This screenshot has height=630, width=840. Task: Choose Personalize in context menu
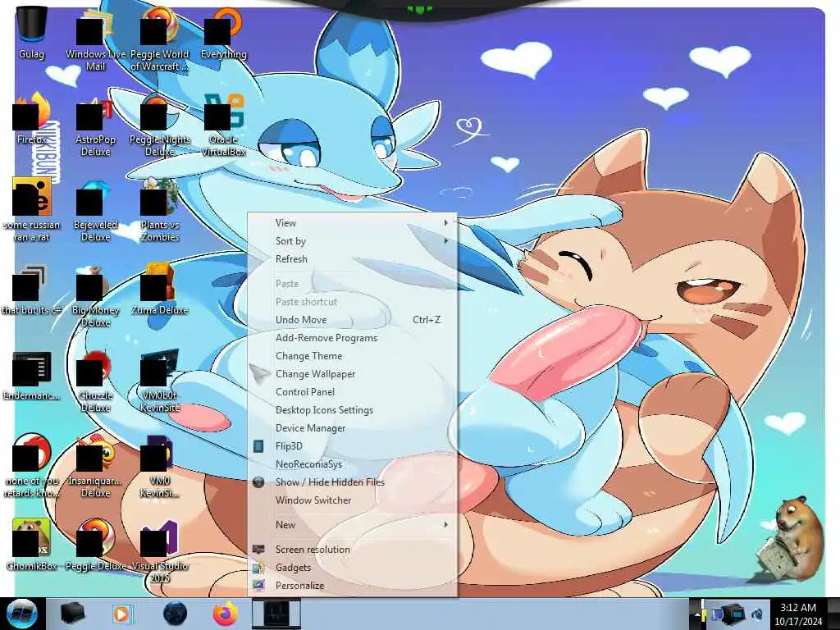353,586
